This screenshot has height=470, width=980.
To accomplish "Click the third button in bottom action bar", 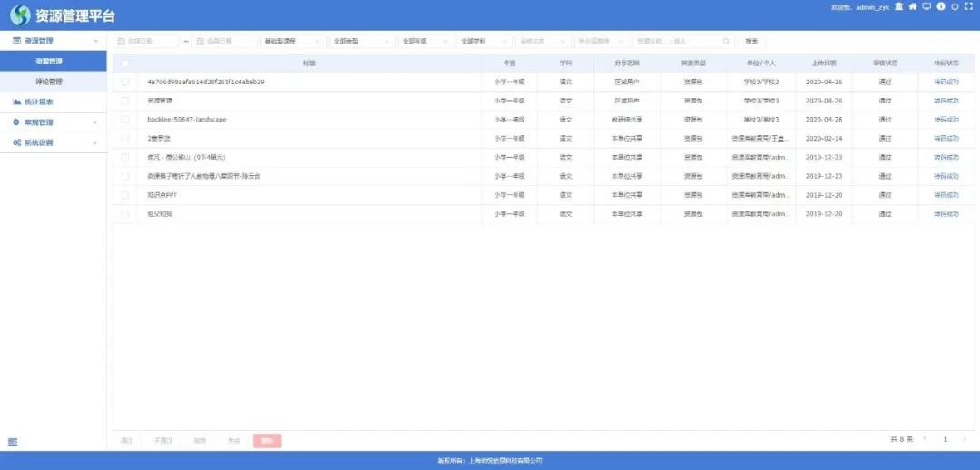I will [200, 441].
